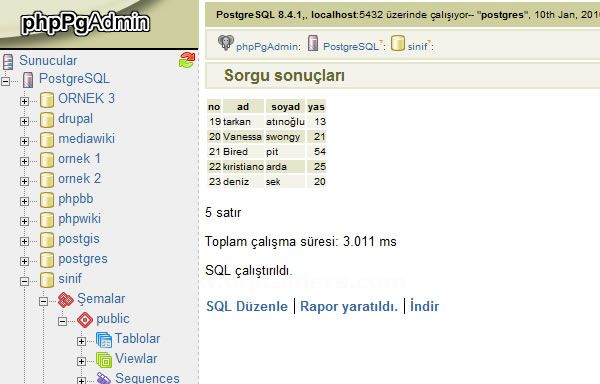Open mediawiki database label in tree
The height and width of the screenshot is (384, 600).
[86, 138]
